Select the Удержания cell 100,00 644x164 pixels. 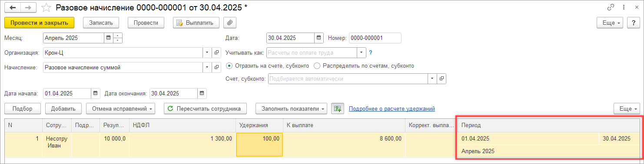pyautogui.click(x=259, y=144)
